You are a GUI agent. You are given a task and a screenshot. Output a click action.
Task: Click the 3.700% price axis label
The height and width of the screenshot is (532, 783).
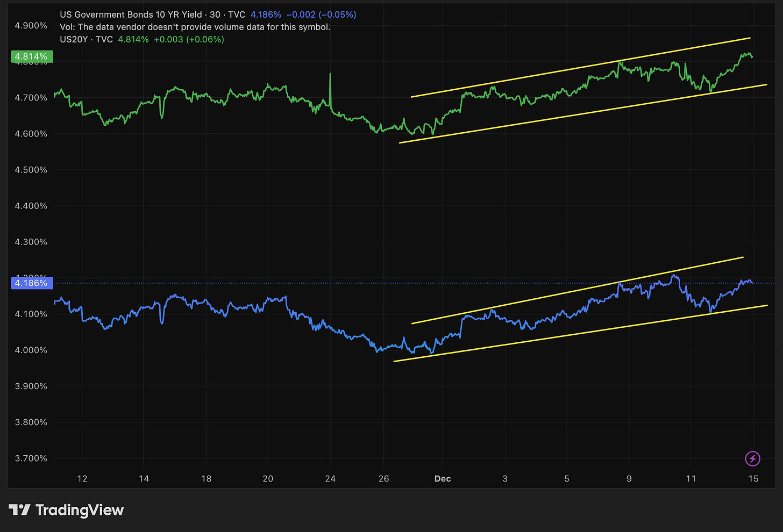coord(31,458)
